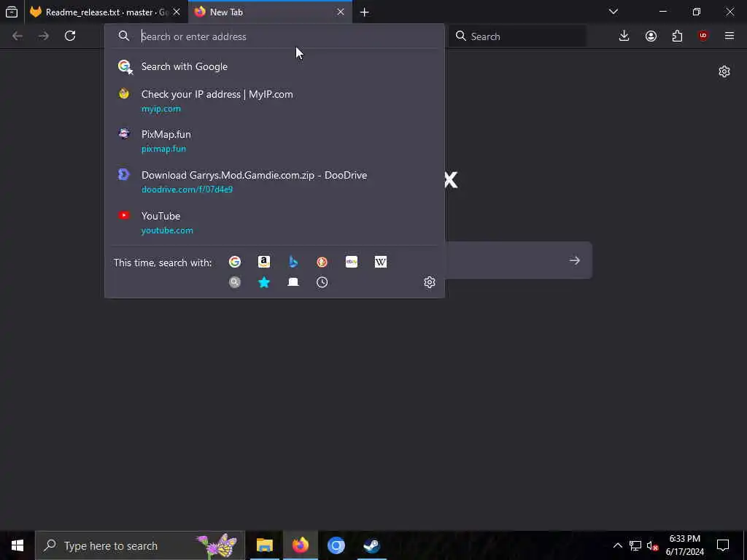Search this time with Amazon
747x560 pixels.
point(264,262)
